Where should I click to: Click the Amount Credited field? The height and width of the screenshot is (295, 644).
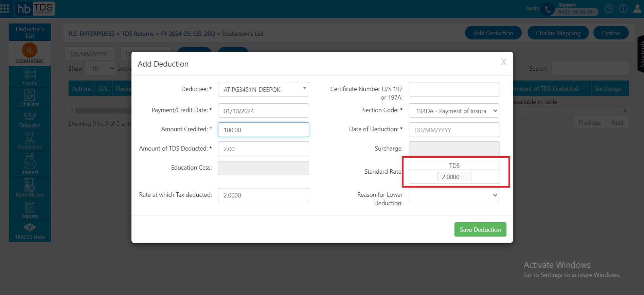[264, 130]
